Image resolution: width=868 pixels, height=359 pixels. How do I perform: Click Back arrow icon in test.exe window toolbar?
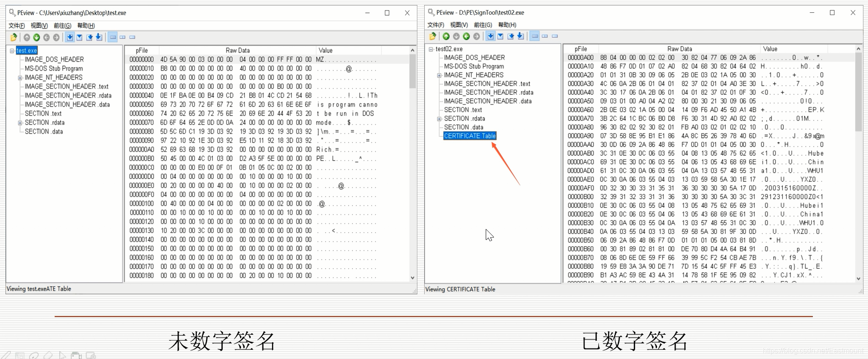coord(46,37)
